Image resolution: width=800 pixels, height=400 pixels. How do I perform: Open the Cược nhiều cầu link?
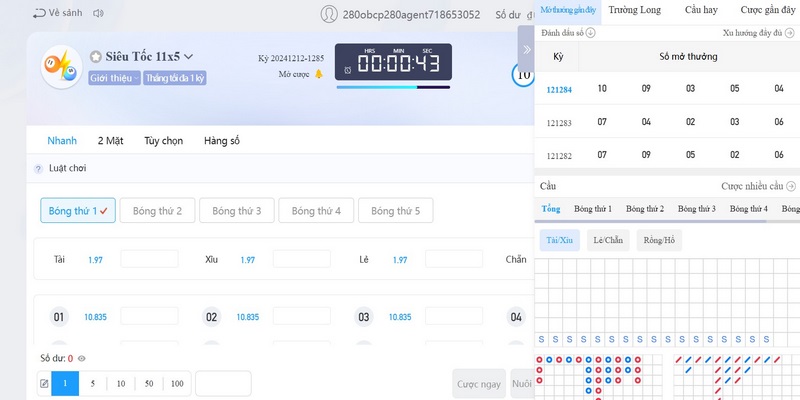(759, 186)
